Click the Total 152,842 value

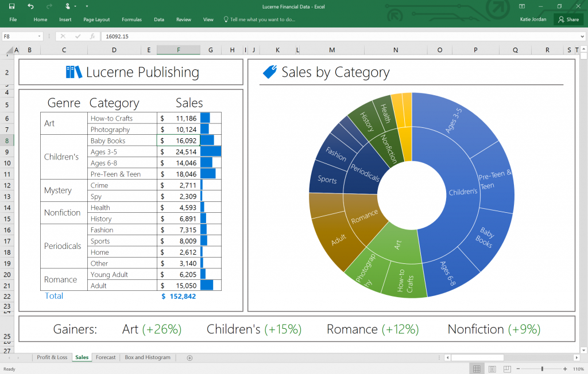[179, 297]
